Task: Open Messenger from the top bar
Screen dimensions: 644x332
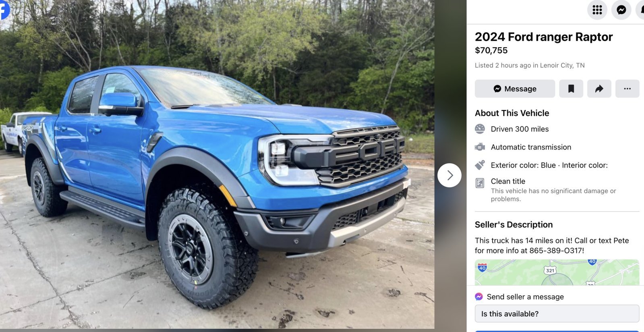Action: pyautogui.click(x=621, y=10)
